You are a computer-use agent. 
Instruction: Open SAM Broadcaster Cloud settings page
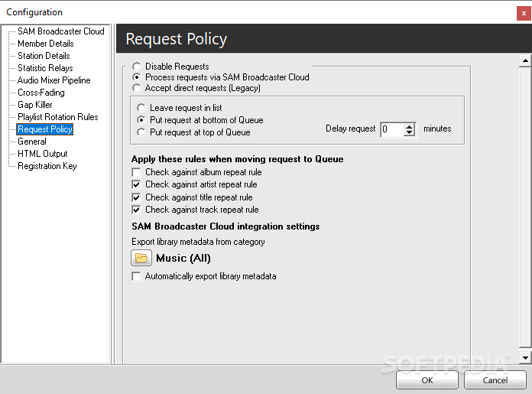coord(61,31)
